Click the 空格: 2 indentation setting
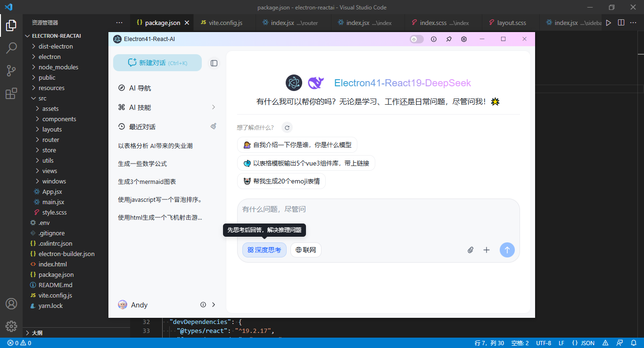This screenshot has width=644, height=348. click(x=520, y=343)
